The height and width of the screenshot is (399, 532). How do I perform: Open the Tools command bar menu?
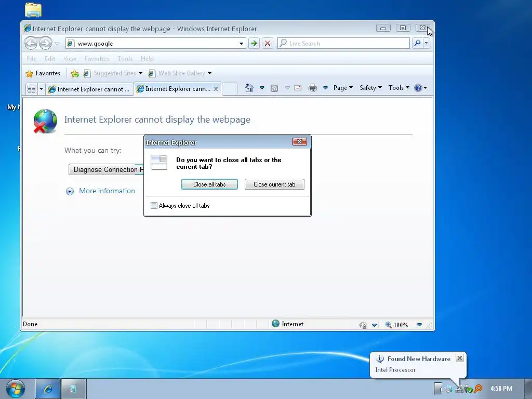pos(398,88)
